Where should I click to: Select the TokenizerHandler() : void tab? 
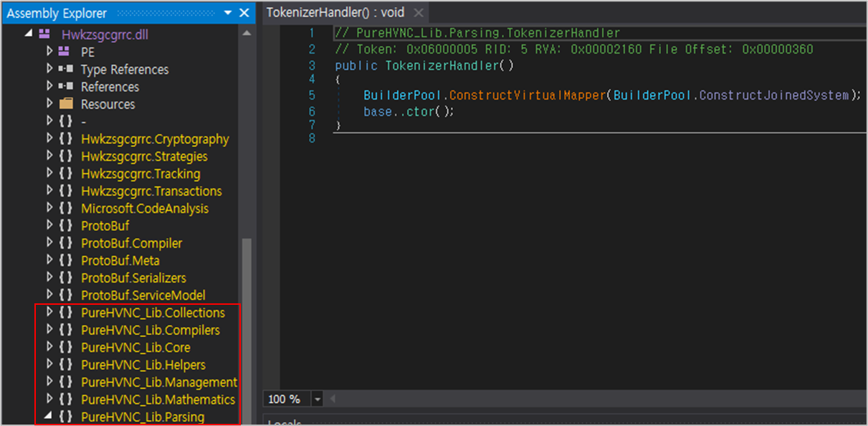pos(335,13)
